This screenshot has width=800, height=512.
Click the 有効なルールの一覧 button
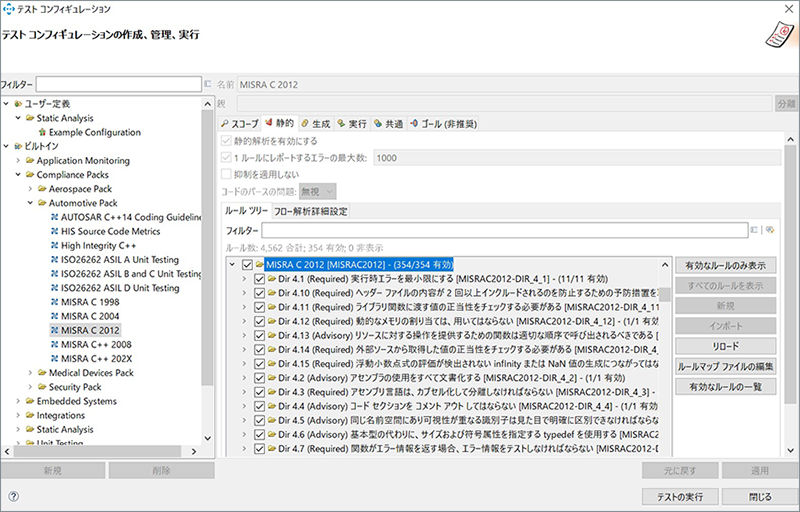pyautogui.click(x=726, y=387)
